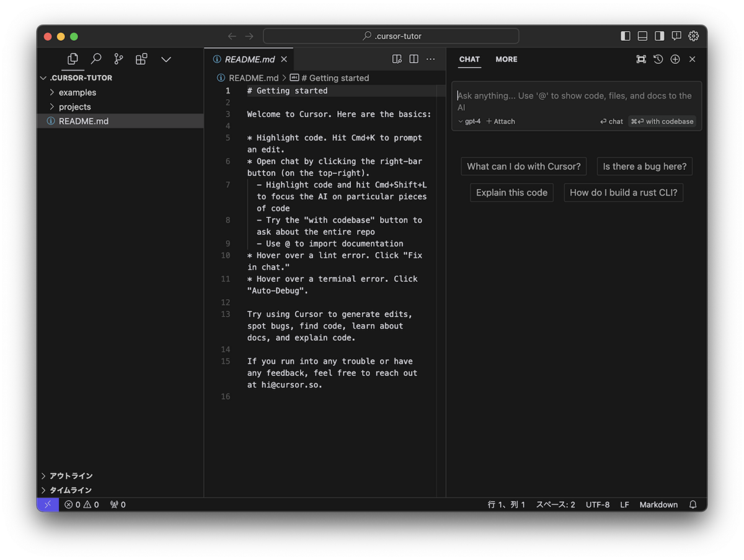Expand the projects folder
Viewport: 744px width, 560px height.
coord(120,107)
